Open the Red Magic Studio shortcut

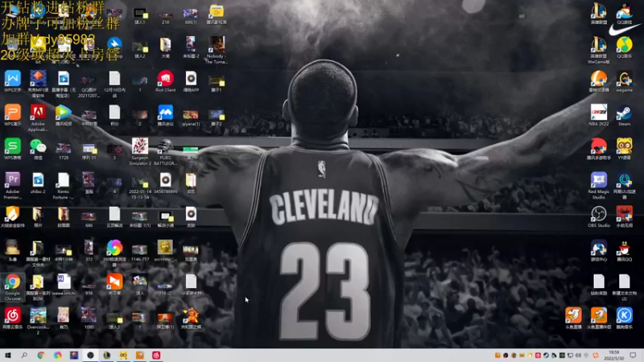pos(598,186)
